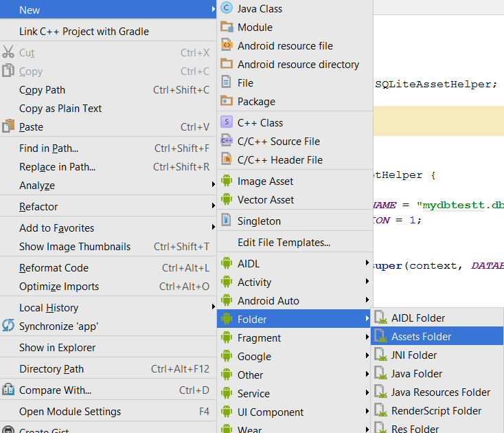Select the Folder submenu item
The width and height of the screenshot is (504, 433).
coord(293,319)
